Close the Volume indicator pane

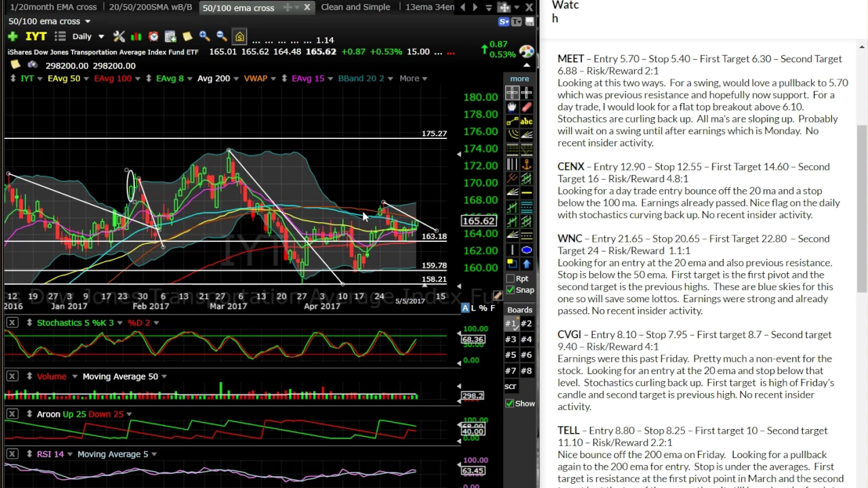coord(12,376)
